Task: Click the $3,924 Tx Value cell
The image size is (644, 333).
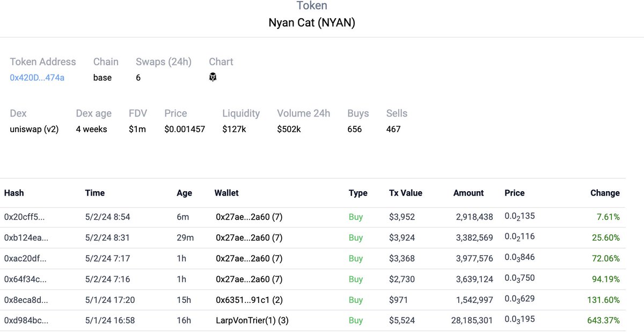Action: click(402, 237)
